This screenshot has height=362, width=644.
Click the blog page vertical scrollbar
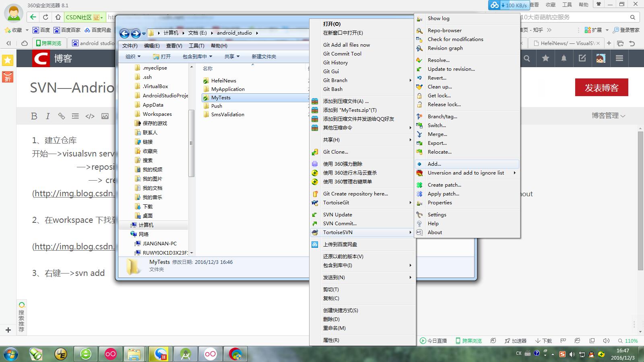click(640, 201)
